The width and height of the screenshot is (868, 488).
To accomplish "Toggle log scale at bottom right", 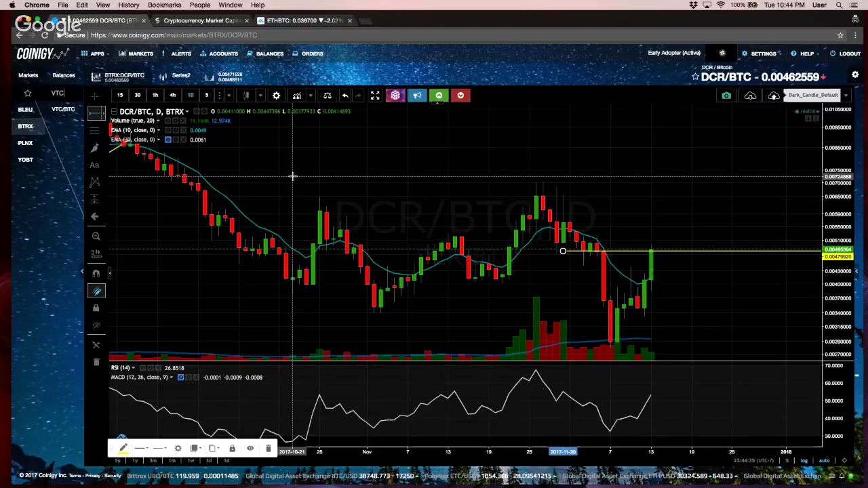I will (x=804, y=461).
